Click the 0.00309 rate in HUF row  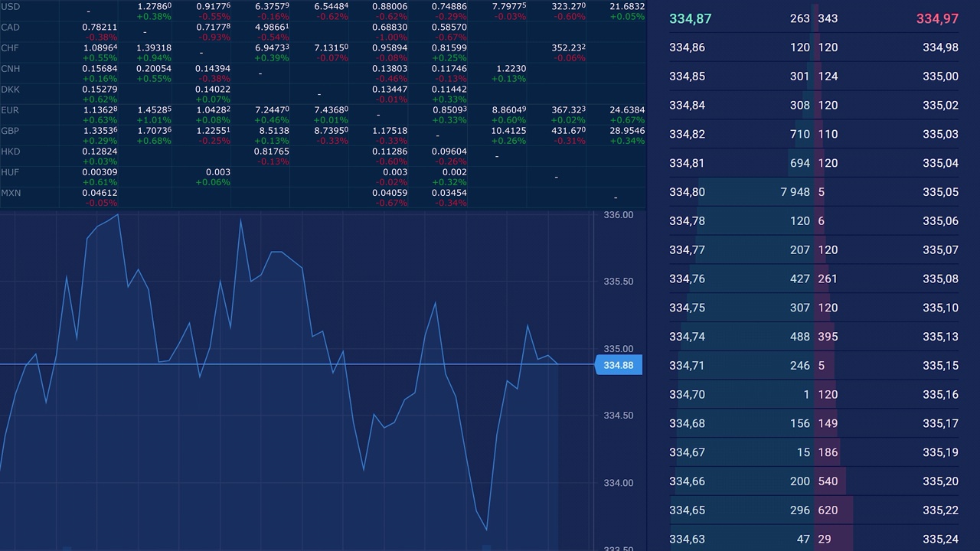tap(100, 171)
